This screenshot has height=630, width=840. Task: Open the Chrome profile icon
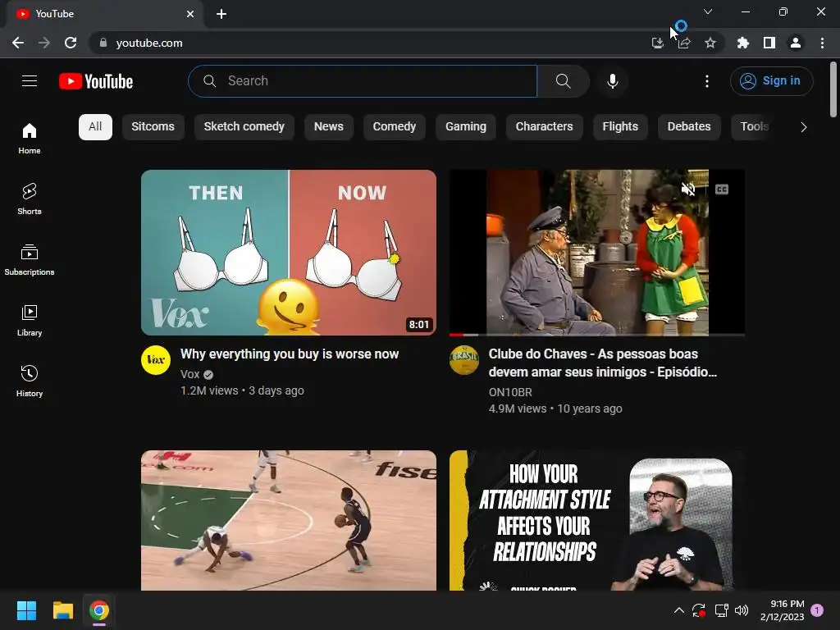click(x=796, y=43)
